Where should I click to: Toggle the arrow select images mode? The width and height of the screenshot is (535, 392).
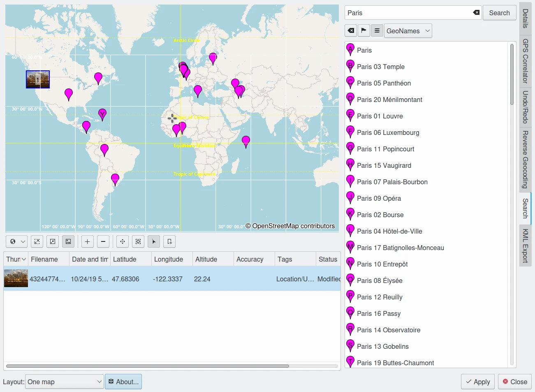click(154, 241)
